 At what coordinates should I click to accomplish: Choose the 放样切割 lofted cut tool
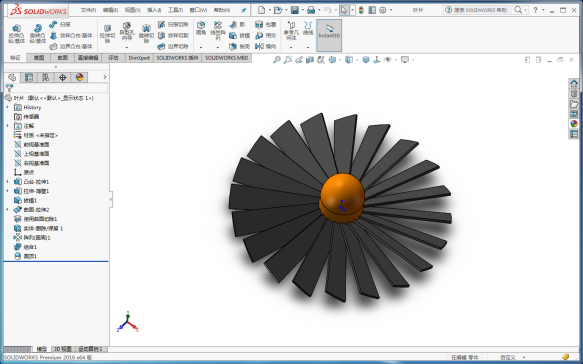[x=173, y=35]
